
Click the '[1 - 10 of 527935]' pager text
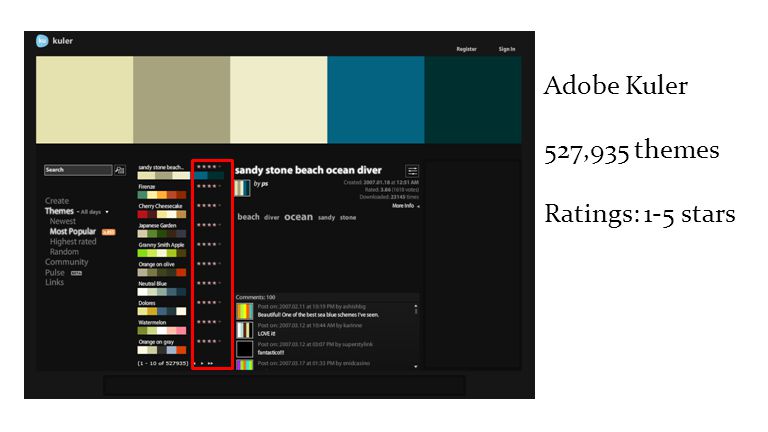coord(163,363)
